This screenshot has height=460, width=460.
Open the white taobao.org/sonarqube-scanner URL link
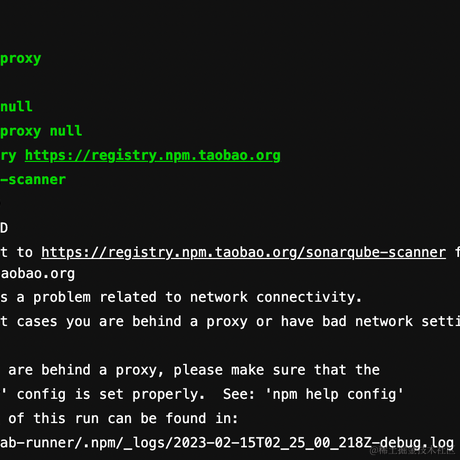pos(243,253)
